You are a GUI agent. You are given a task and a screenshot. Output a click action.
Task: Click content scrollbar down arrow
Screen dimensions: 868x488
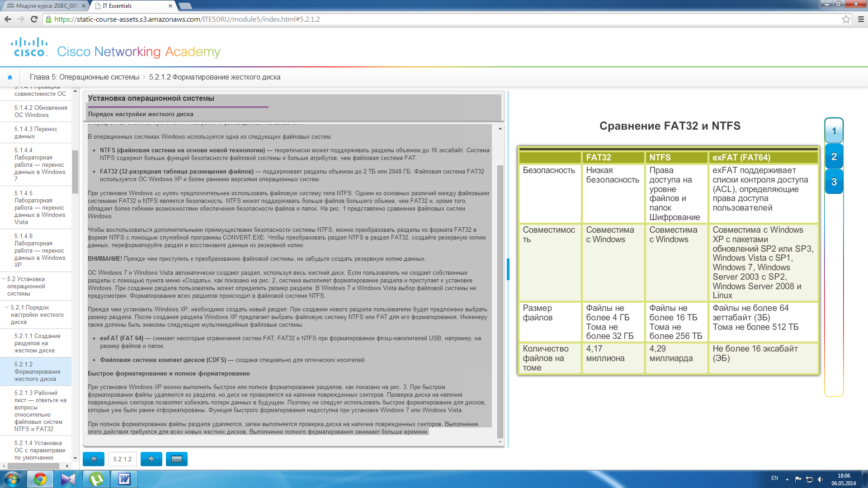click(500, 442)
